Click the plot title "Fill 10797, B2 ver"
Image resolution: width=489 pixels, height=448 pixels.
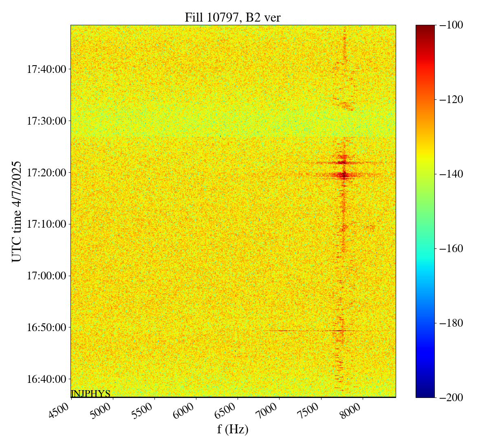coord(233,18)
